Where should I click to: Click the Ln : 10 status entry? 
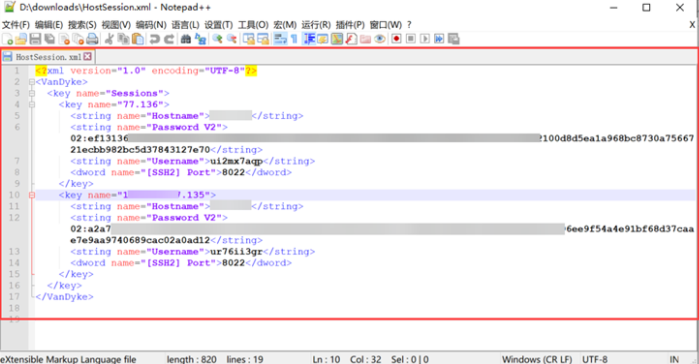[x=326, y=359]
